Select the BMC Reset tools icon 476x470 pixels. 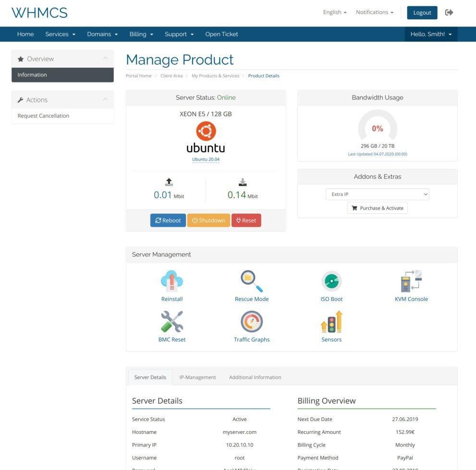tap(172, 322)
